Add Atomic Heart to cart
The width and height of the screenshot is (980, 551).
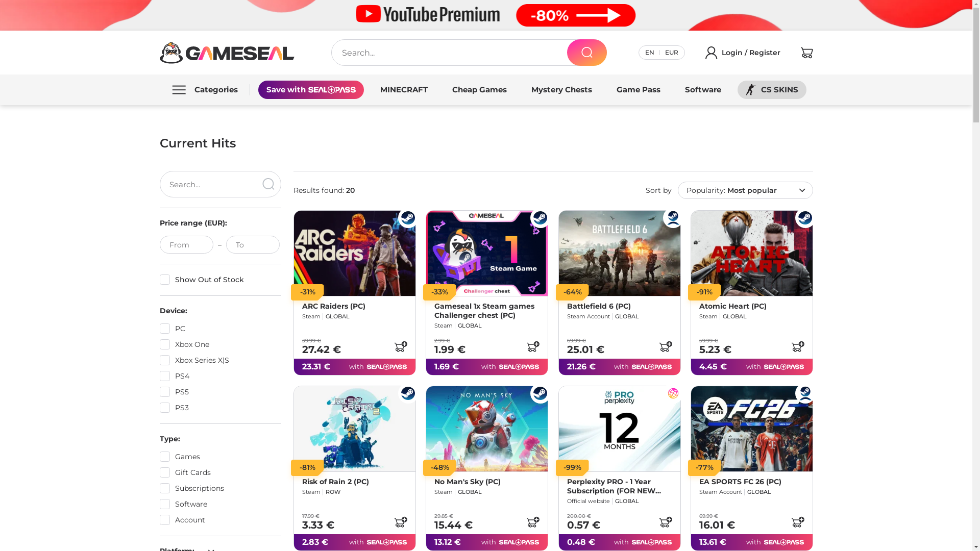(x=798, y=347)
